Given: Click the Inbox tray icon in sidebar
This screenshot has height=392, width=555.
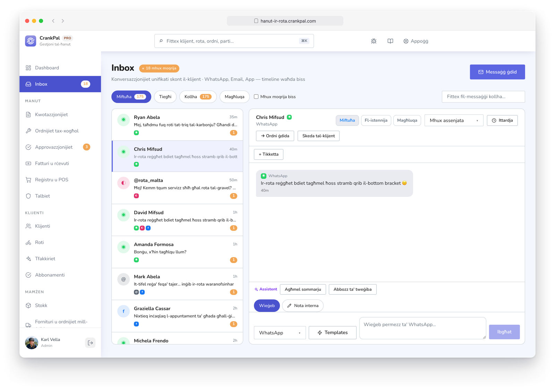Looking at the screenshot, I should [28, 84].
